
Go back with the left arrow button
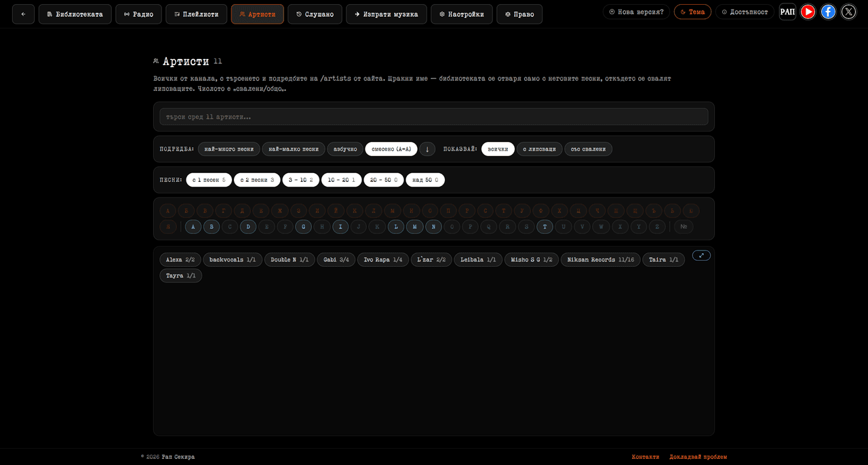click(x=23, y=14)
